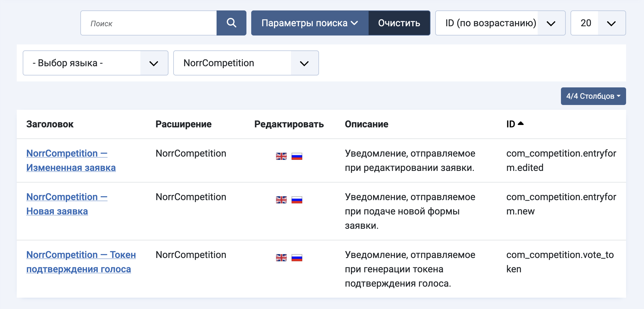
Task: Click the magnifier search button
Action: tap(231, 23)
